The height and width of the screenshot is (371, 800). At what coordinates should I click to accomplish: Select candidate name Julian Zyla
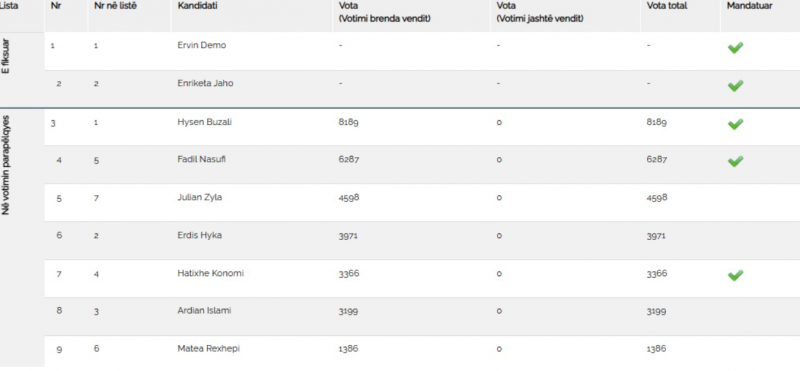(199, 197)
